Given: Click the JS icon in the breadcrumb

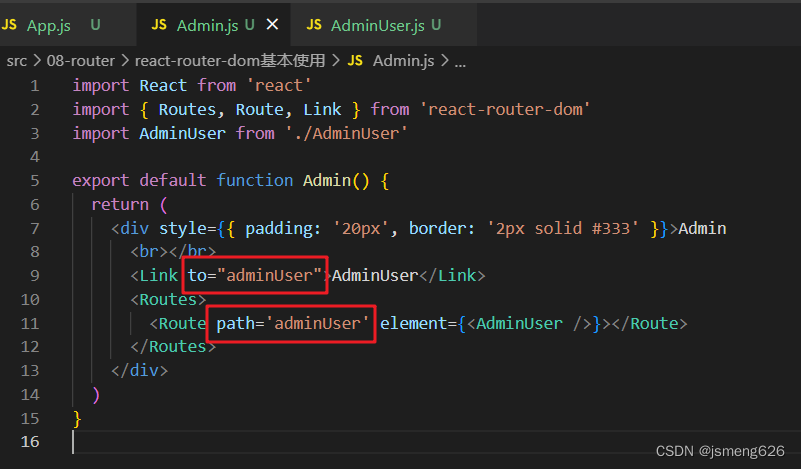Looking at the screenshot, I should click(x=355, y=61).
